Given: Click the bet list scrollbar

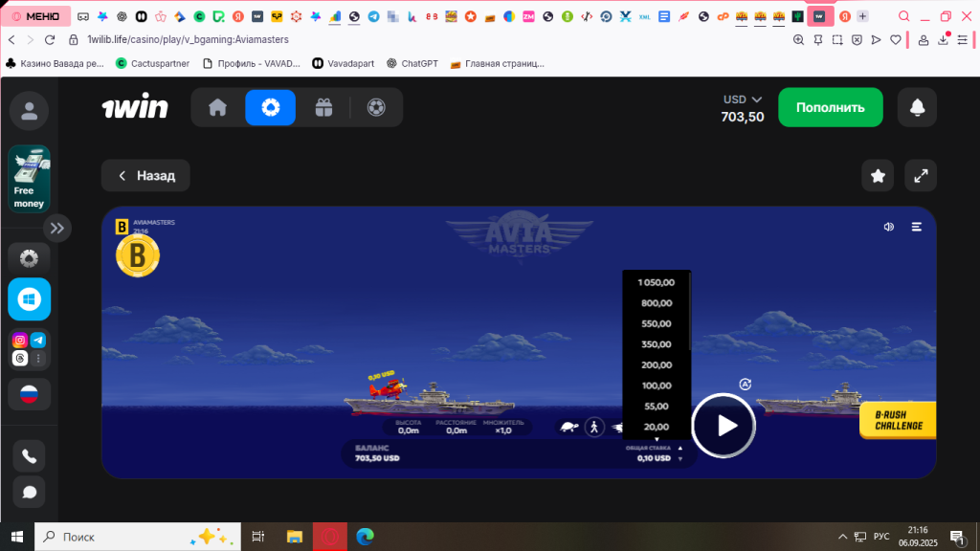Looking at the screenshot, I should tap(689, 311).
